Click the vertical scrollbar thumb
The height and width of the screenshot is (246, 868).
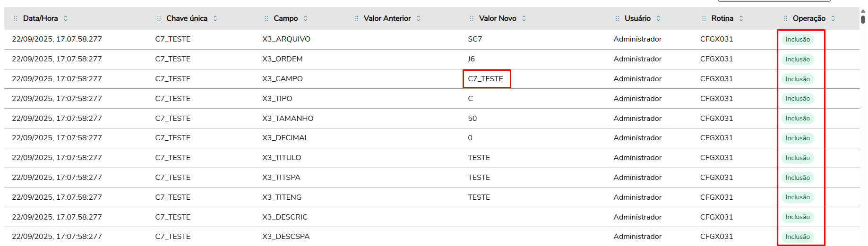863,19
